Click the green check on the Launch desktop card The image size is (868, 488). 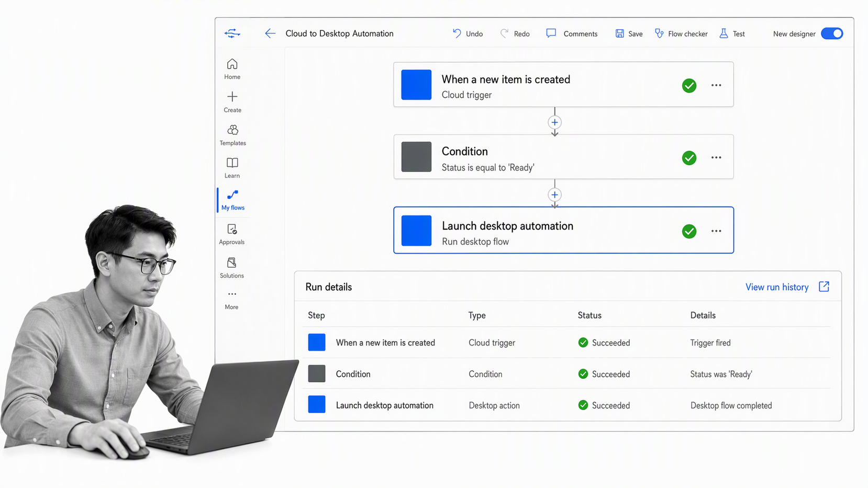click(689, 231)
